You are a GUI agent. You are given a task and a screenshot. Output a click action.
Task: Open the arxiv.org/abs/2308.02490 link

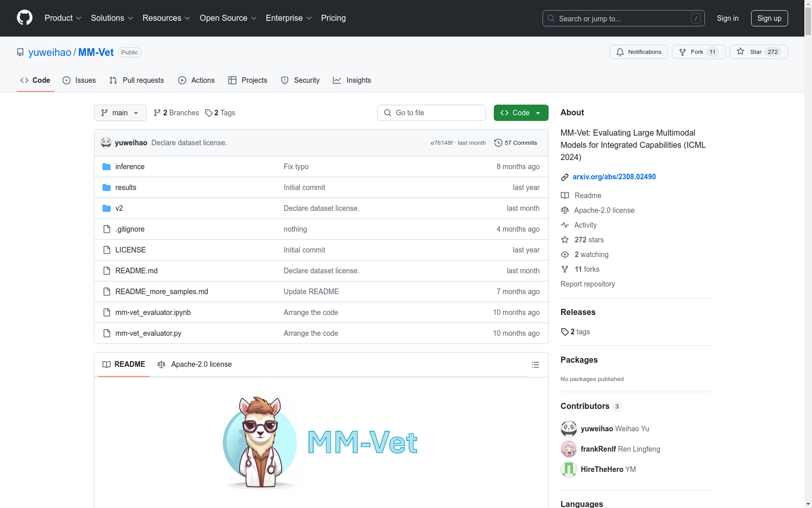point(614,177)
